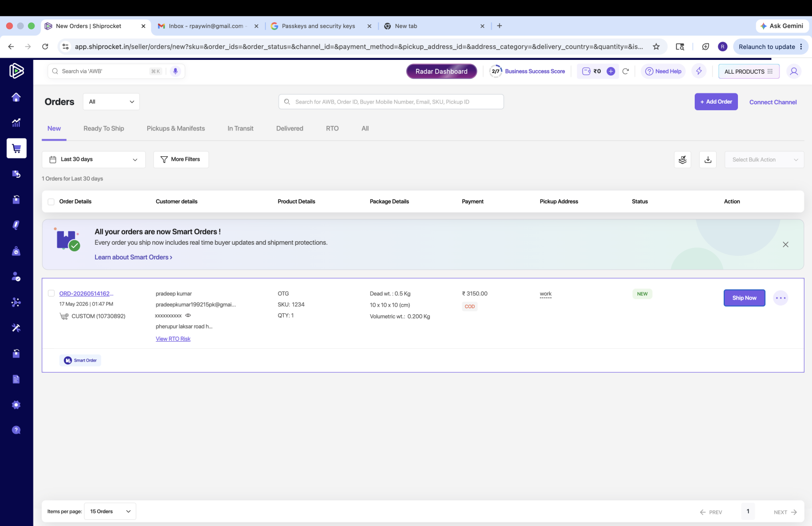This screenshot has height=526, width=812.
Task: Go back in browser history
Action: click(11, 47)
